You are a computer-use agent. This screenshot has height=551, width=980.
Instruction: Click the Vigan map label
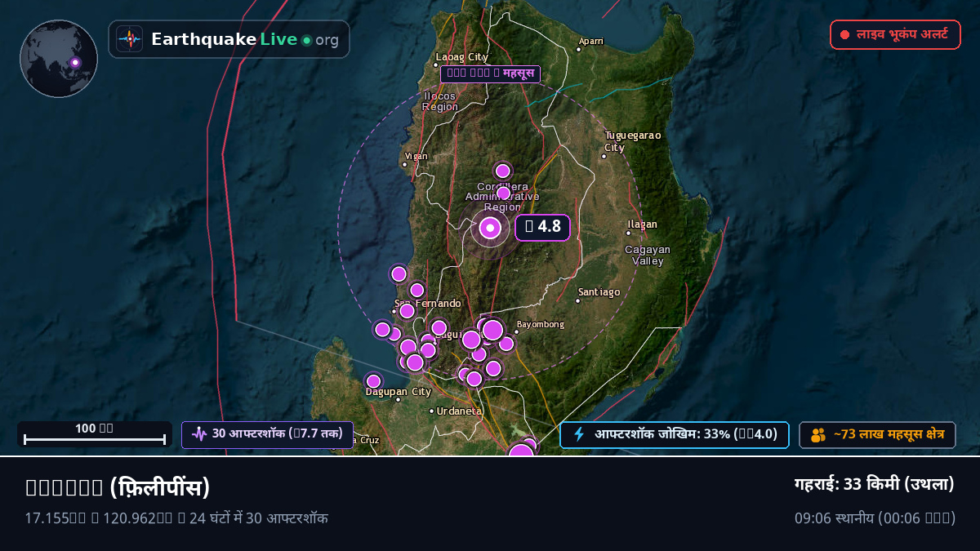point(416,156)
